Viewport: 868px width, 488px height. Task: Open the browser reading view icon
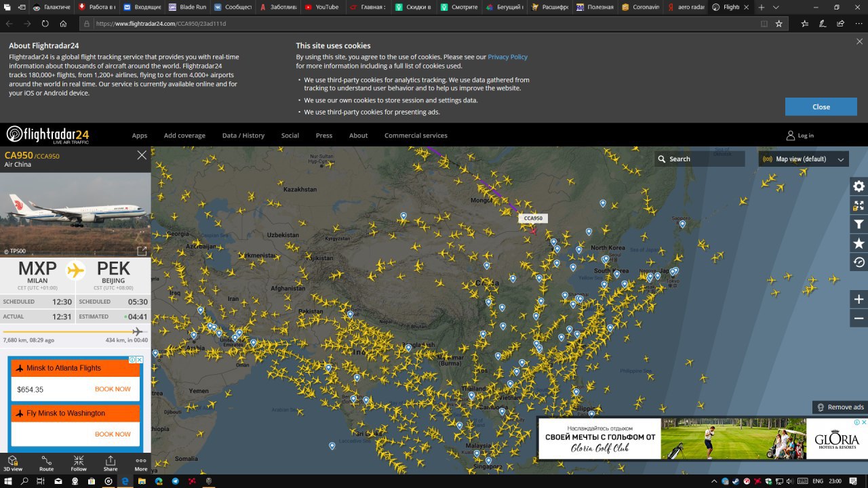point(764,23)
